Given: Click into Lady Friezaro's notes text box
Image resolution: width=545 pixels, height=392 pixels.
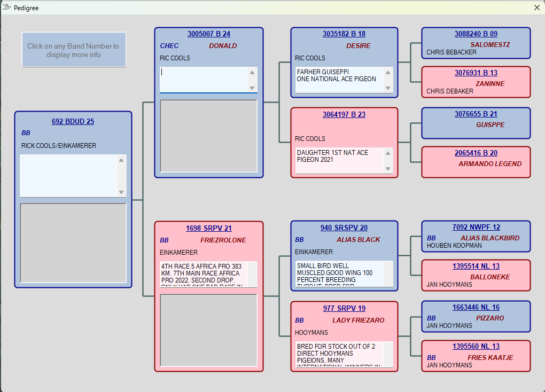Looking at the screenshot, I should coord(339,354).
